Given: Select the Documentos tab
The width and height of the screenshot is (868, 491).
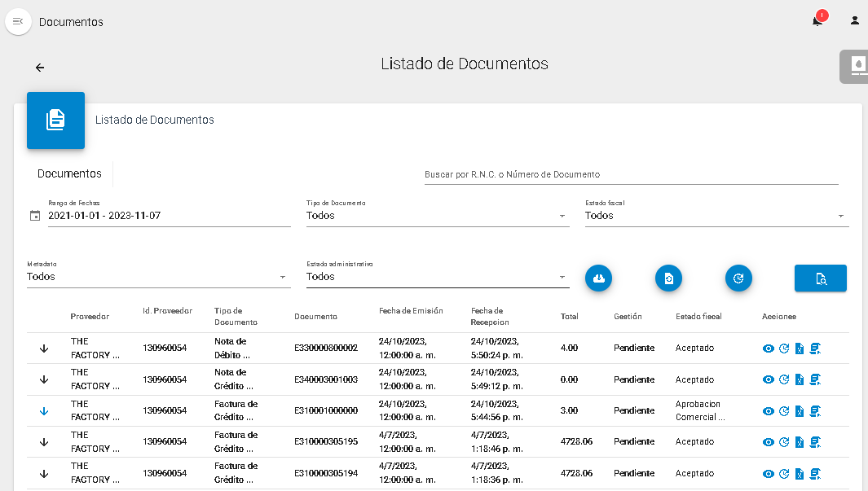Looking at the screenshot, I should [70, 173].
